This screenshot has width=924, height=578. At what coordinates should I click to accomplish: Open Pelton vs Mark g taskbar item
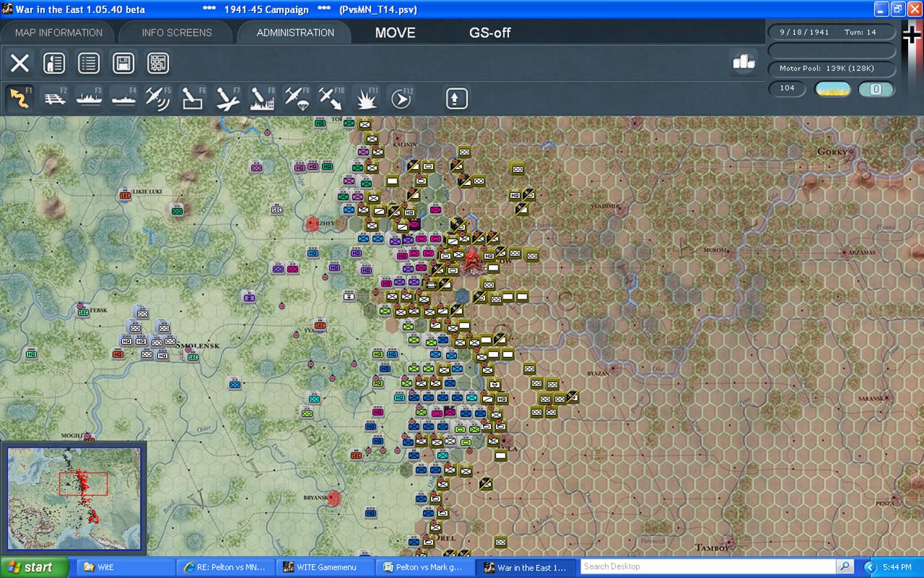pyautogui.click(x=425, y=567)
